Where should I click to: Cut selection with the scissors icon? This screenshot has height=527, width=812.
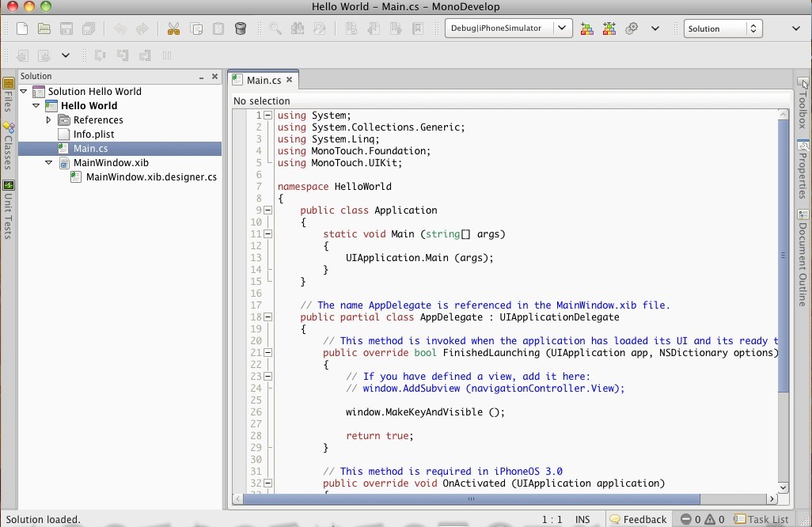(x=173, y=28)
